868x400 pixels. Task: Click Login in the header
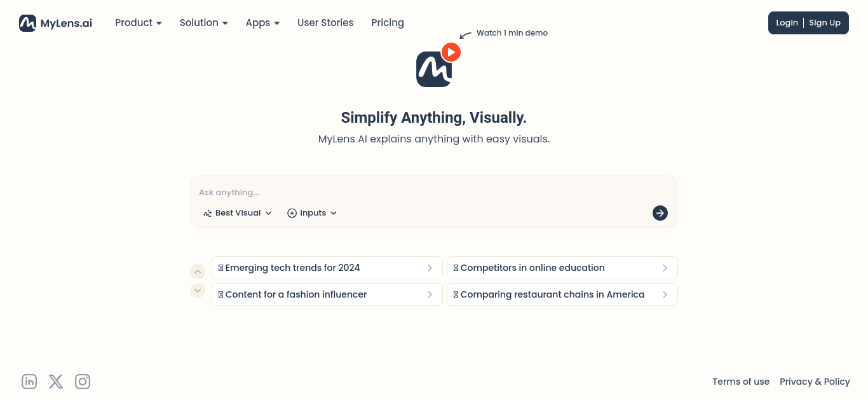(787, 23)
